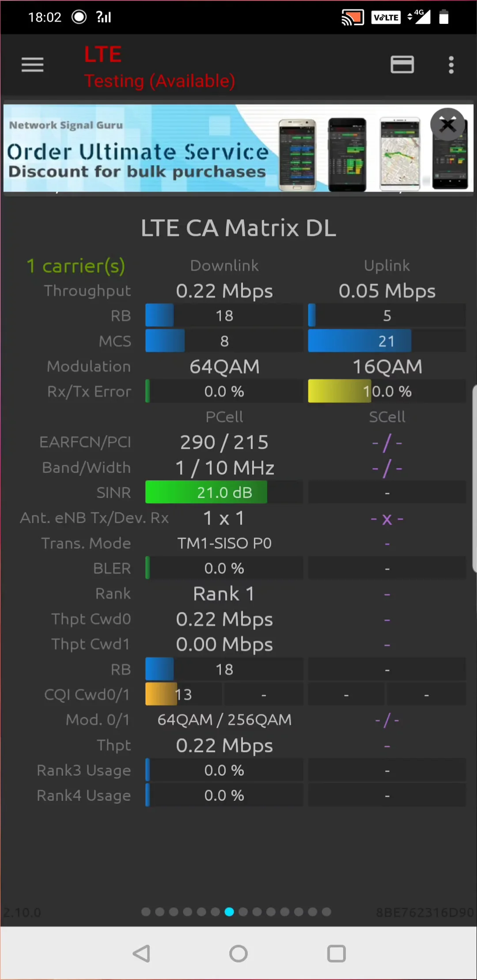The image size is (477, 980).
Task: Tap the 1 carrier(s) label
Action: [x=76, y=266]
